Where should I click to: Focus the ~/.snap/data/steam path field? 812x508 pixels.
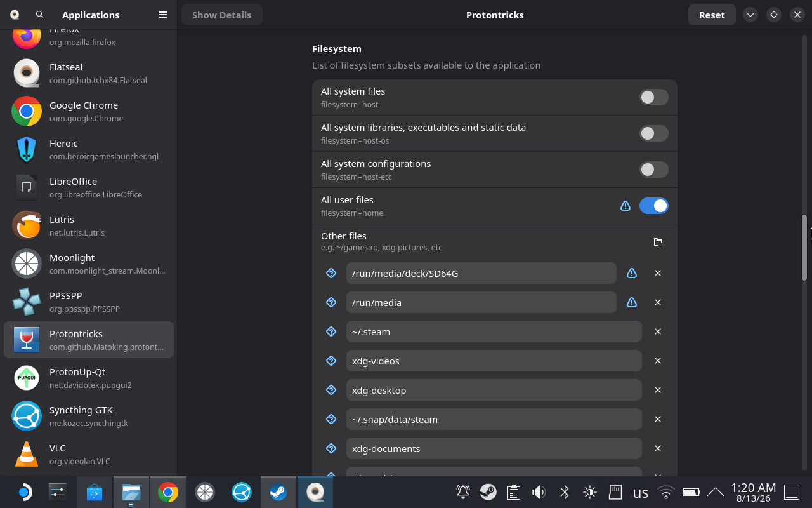pyautogui.click(x=494, y=419)
